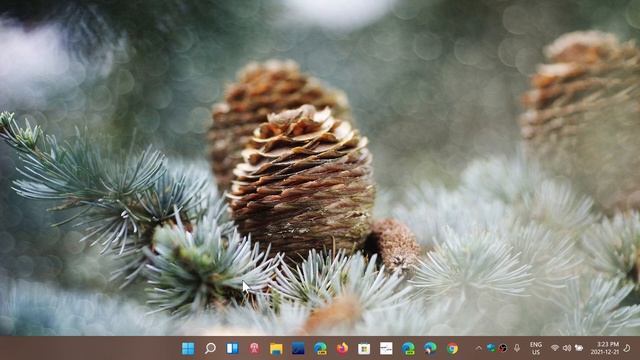Click the blue tray icon after the chevron

(x=491, y=348)
